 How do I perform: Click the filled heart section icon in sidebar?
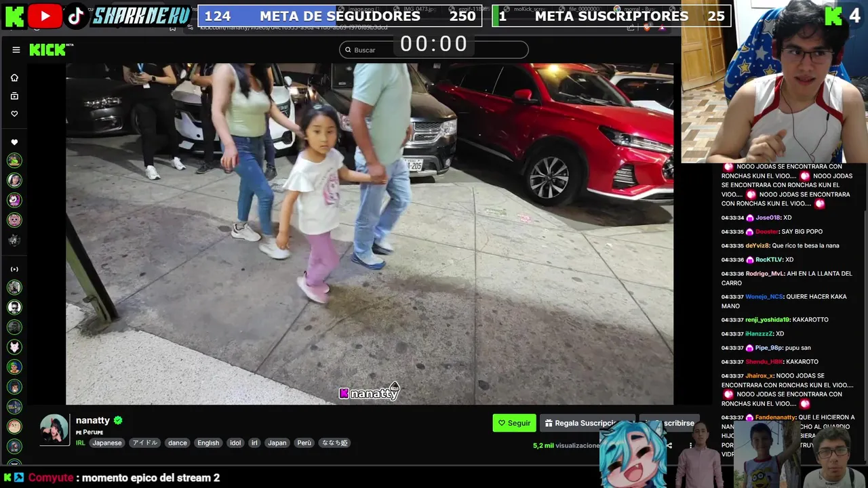tap(14, 142)
